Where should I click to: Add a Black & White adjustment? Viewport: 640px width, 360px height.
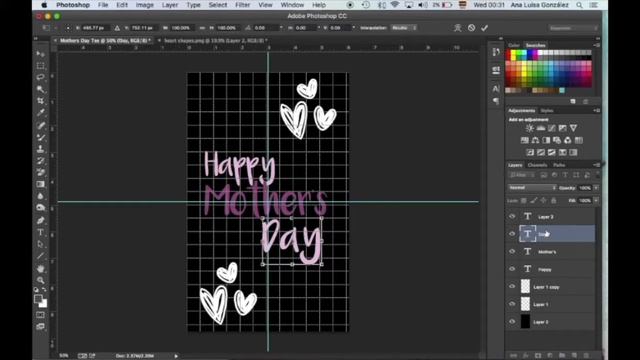click(x=546, y=140)
